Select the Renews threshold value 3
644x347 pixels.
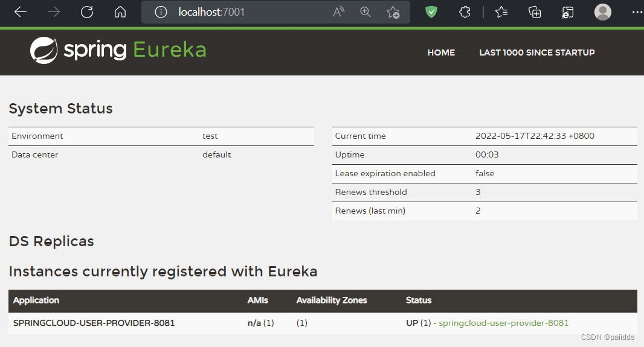coord(478,192)
